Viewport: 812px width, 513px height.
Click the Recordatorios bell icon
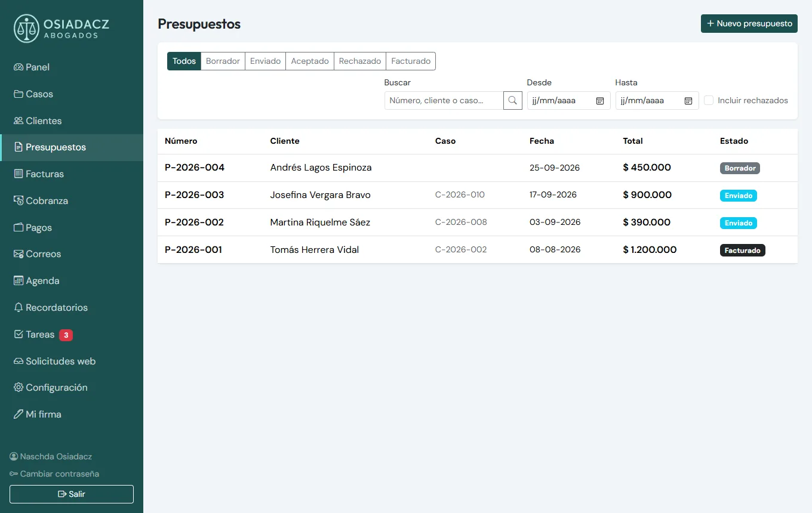19,308
